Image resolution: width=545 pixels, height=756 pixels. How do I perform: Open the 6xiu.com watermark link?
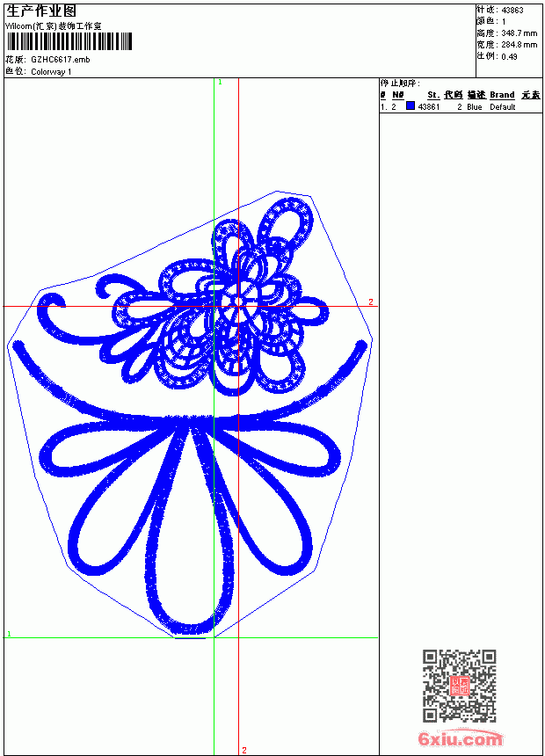pyautogui.click(x=460, y=738)
